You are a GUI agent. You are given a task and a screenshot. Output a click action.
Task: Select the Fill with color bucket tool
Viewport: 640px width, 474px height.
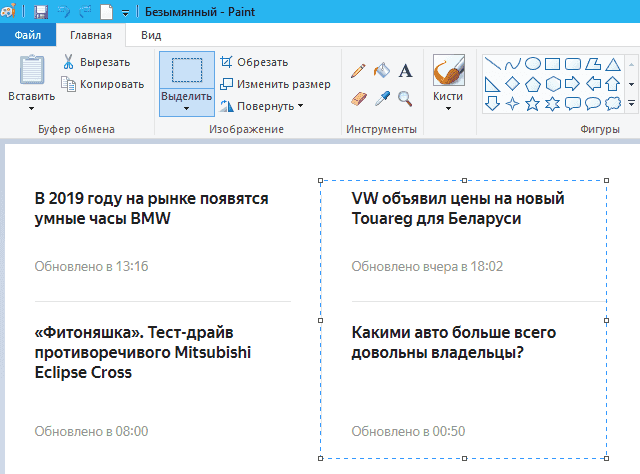point(382,70)
